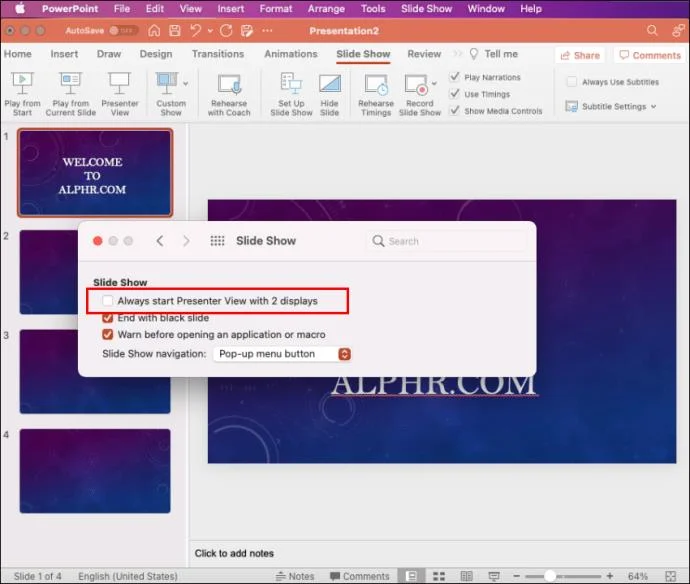Expand Subtitle Settings dropdown
690x584 pixels.
click(653, 107)
